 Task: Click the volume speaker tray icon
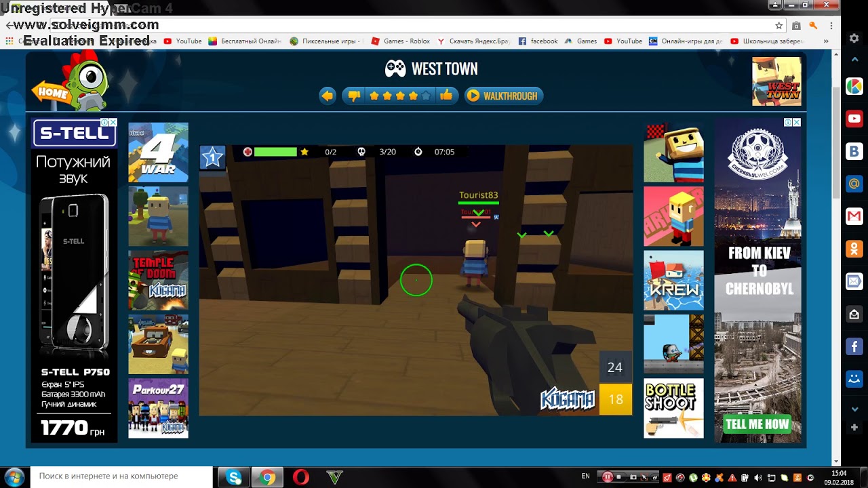pyautogui.click(x=758, y=478)
